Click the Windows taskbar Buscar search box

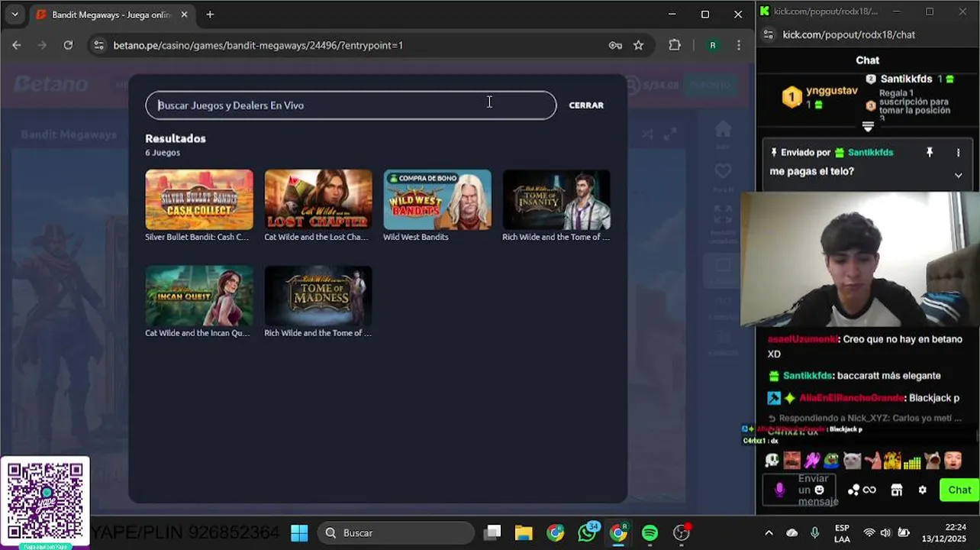point(395,532)
